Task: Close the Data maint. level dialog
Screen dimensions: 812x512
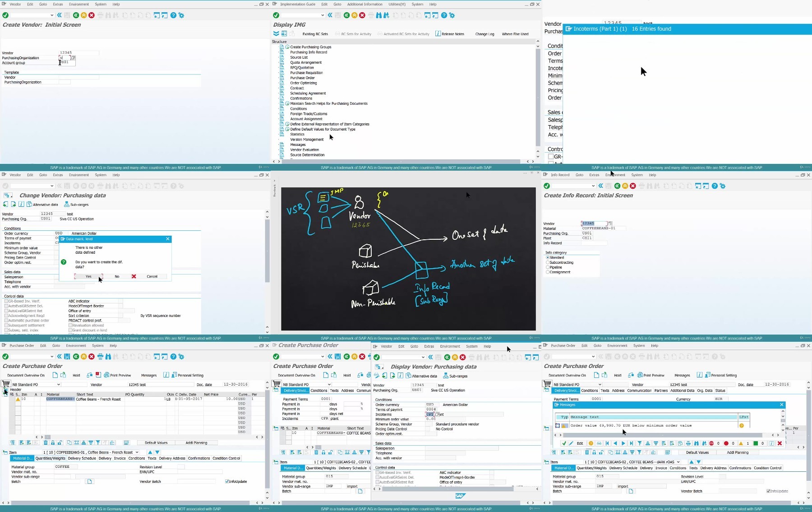Action: 168,239
